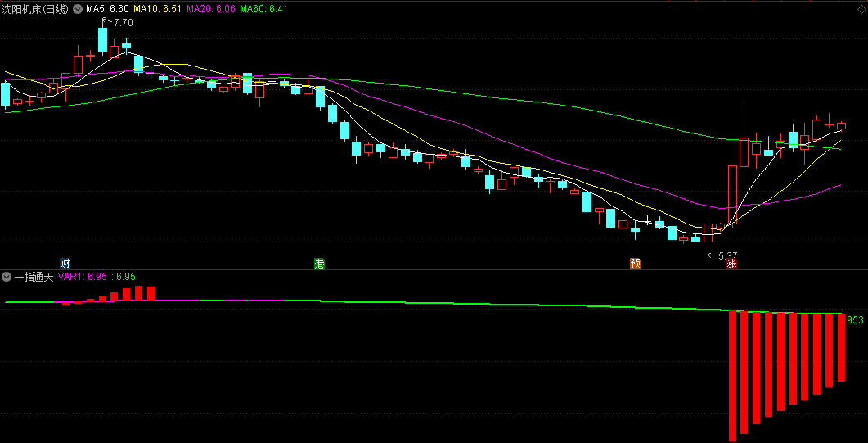Click the VAR1: 6.95 value label
Viewport: 868px width, 443px height.
pyautogui.click(x=82, y=277)
